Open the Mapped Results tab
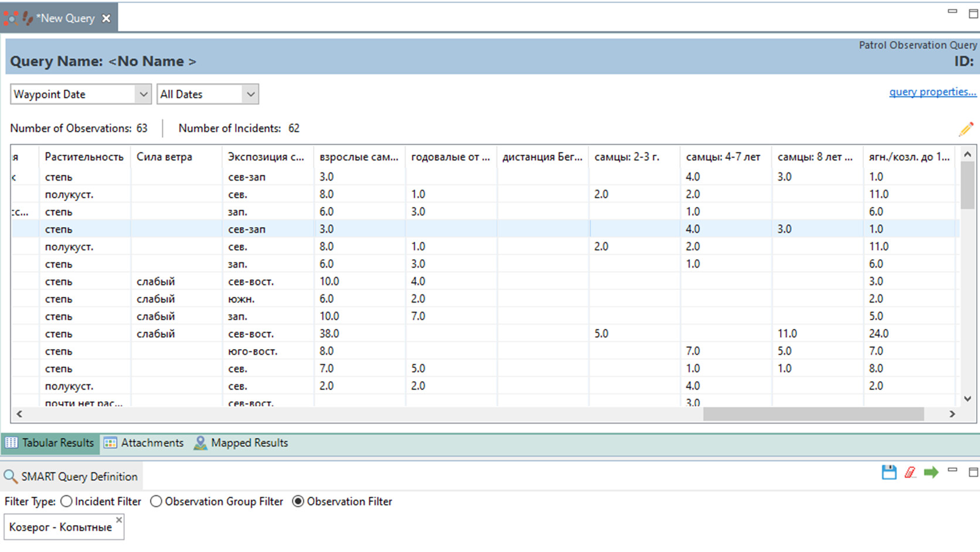The height and width of the screenshot is (552, 980). point(241,443)
